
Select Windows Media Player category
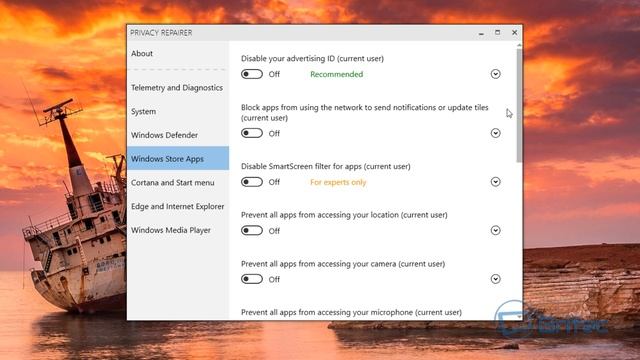point(178,230)
